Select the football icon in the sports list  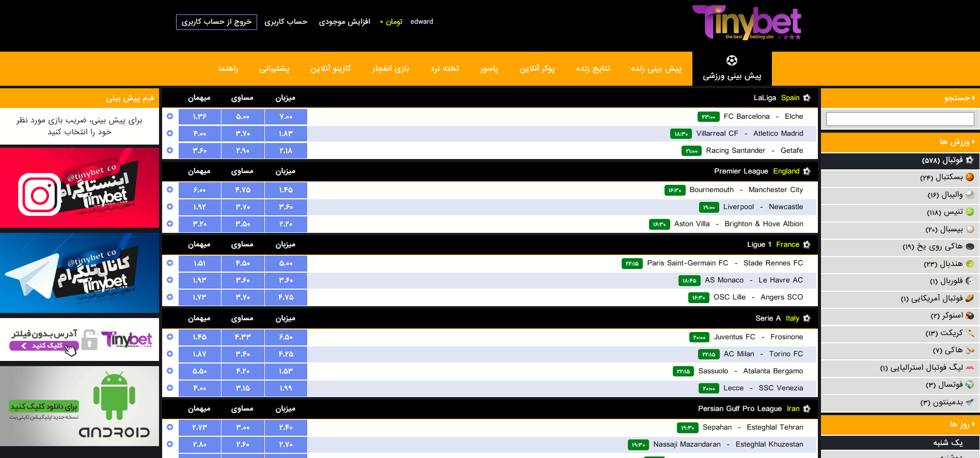970,160
